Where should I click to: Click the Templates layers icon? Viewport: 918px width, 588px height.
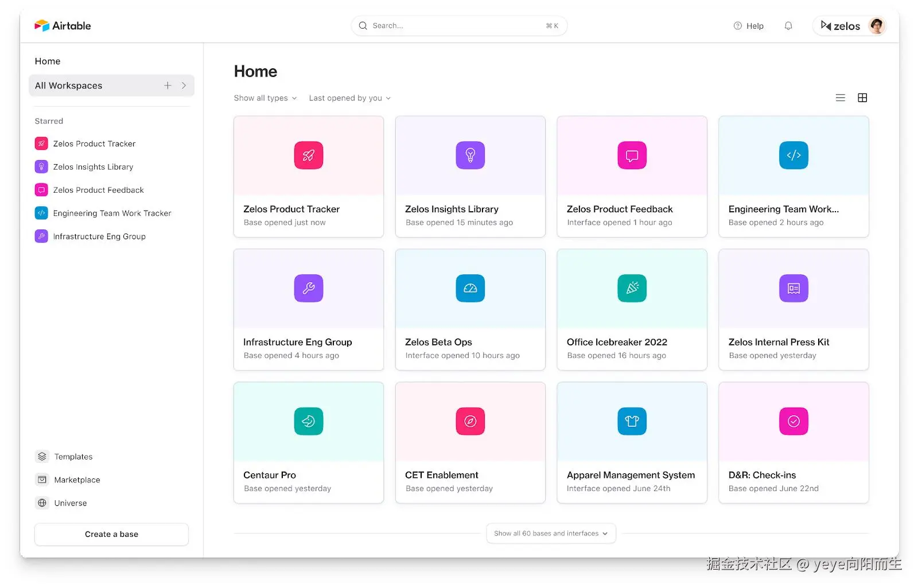[x=42, y=457]
